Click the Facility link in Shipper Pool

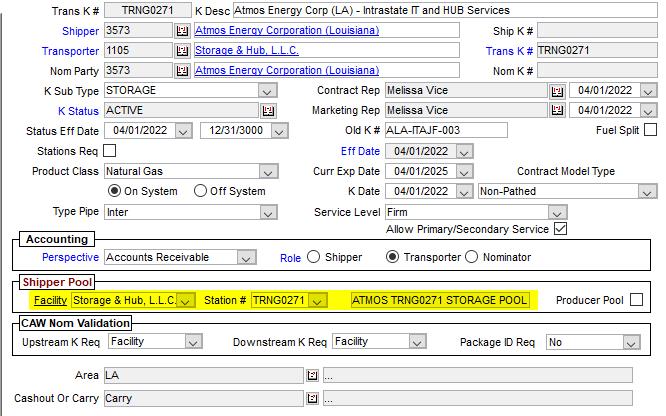tap(50, 300)
